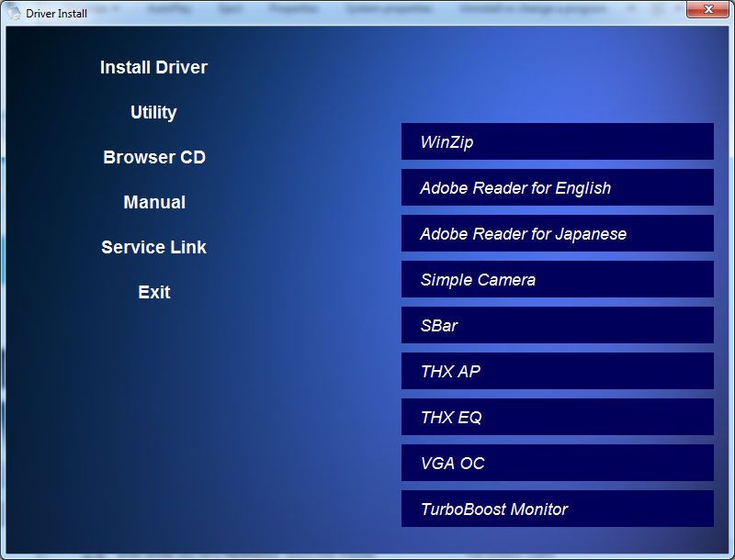The height and width of the screenshot is (560, 735).
Task: Click the Driver Install title text
Action: [55, 14]
